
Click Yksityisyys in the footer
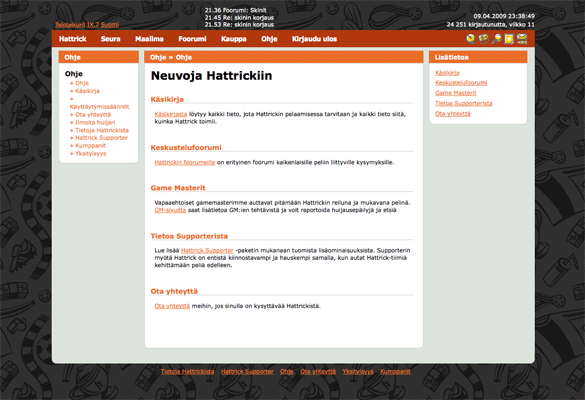[358, 372]
